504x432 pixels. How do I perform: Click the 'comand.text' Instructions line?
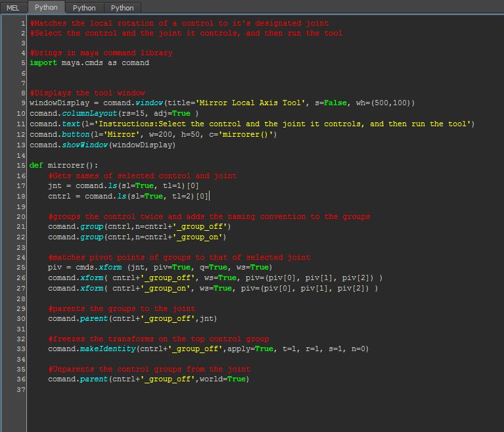point(252,124)
